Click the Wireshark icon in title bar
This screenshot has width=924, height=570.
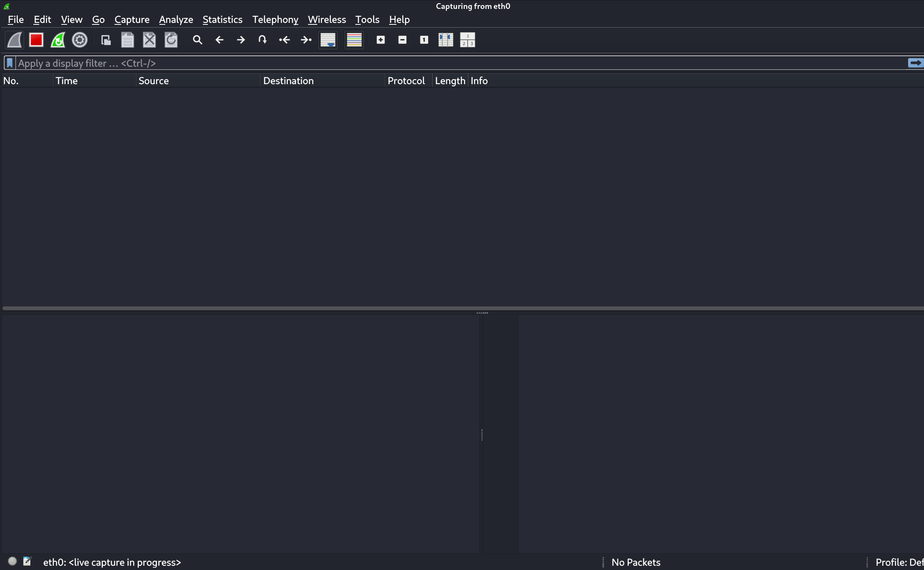7,6
